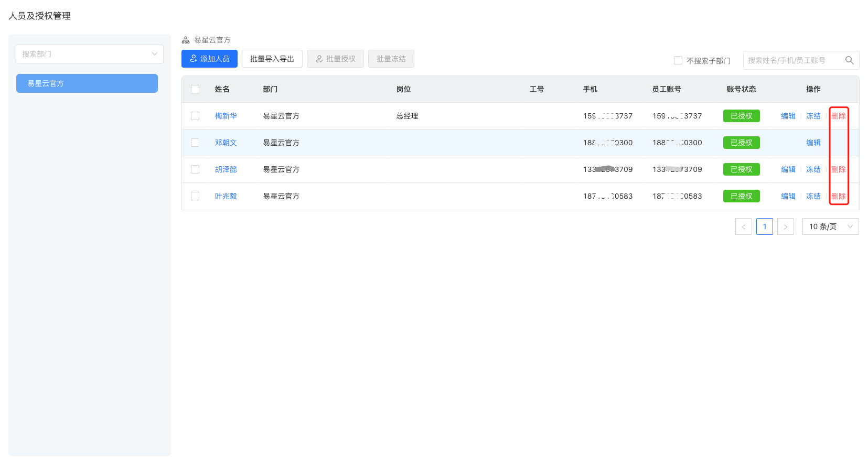Tick the checkbox for 叶兆毅 row

coord(195,196)
